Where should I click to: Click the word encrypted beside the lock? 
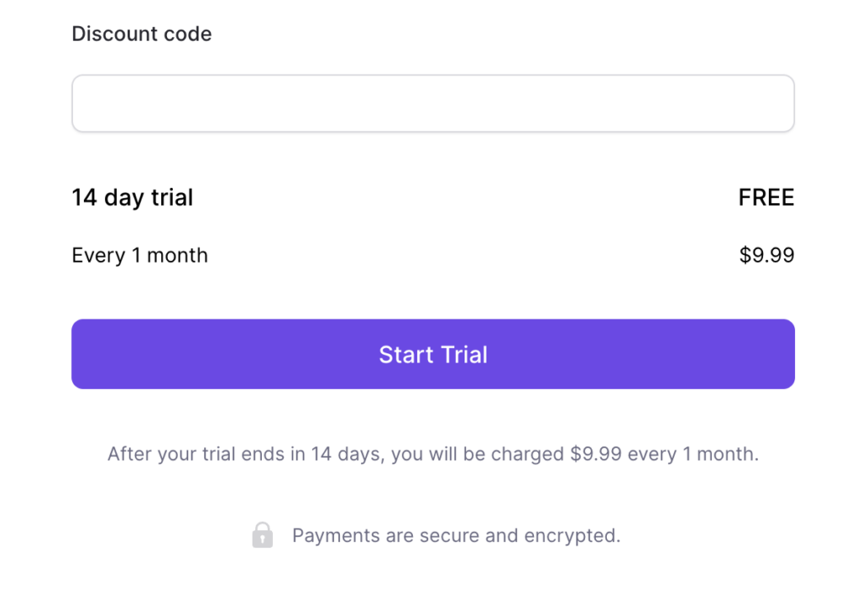572,535
